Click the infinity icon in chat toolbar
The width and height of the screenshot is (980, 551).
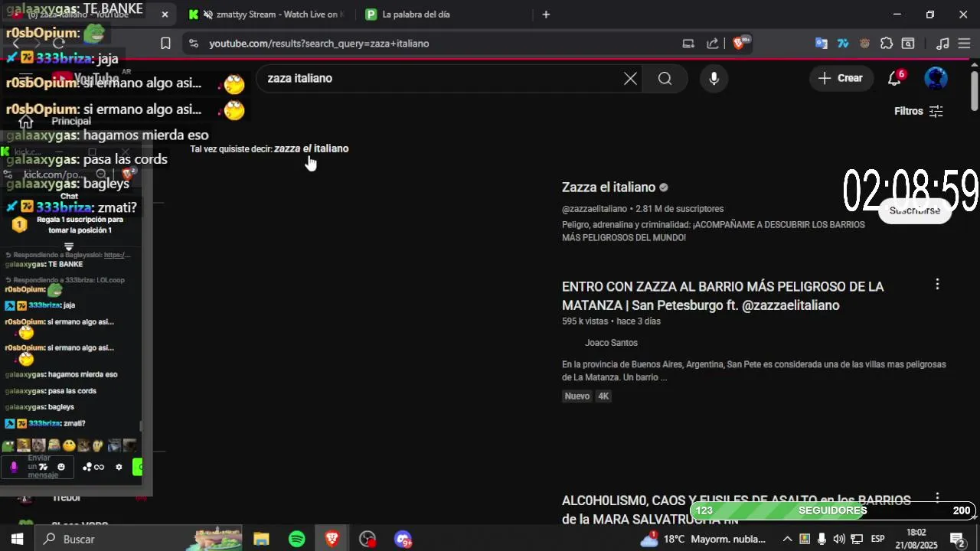tap(99, 467)
